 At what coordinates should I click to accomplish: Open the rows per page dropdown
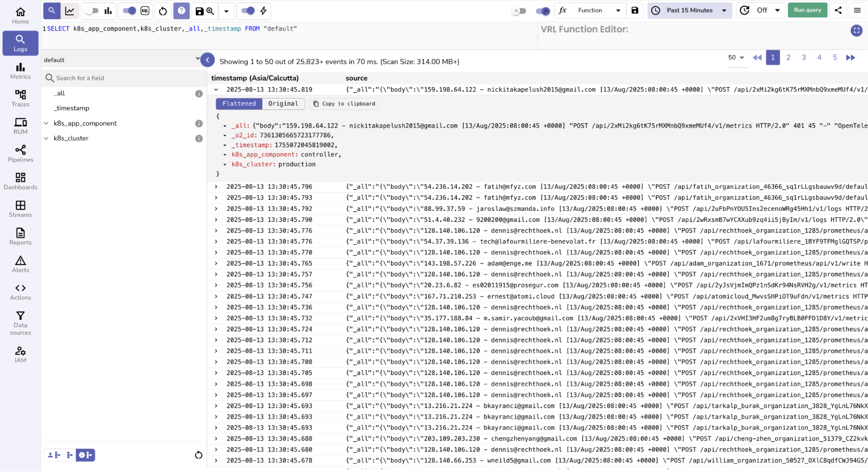(736, 58)
